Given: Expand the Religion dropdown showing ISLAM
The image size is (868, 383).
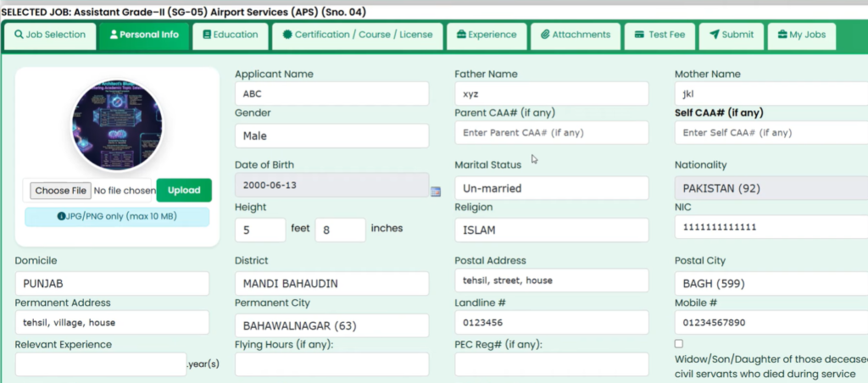Looking at the screenshot, I should click(x=551, y=230).
